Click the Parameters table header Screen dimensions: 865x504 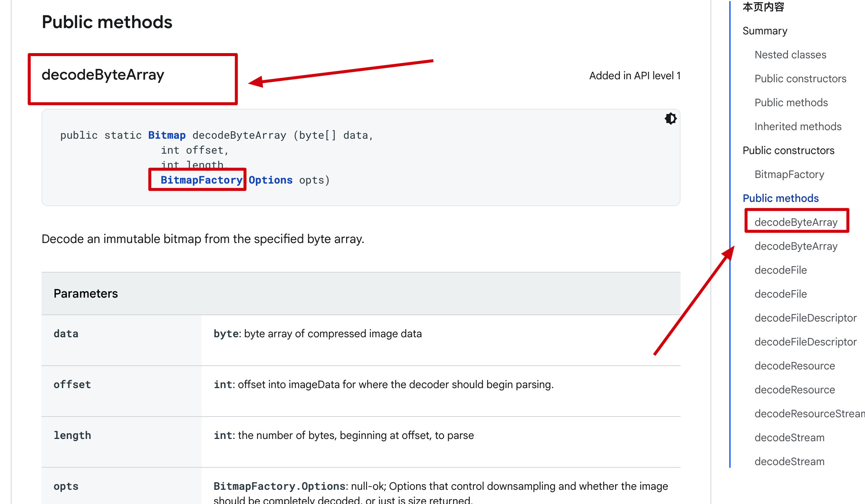coord(86,294)
